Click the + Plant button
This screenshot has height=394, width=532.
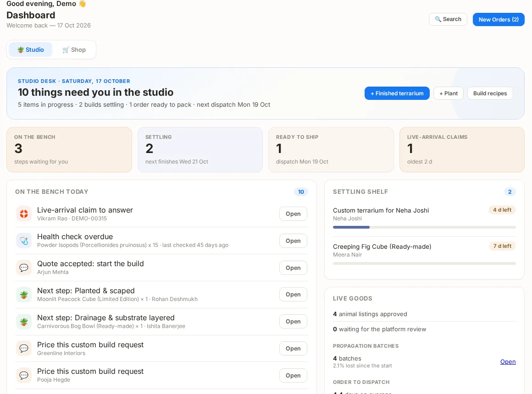449,93
